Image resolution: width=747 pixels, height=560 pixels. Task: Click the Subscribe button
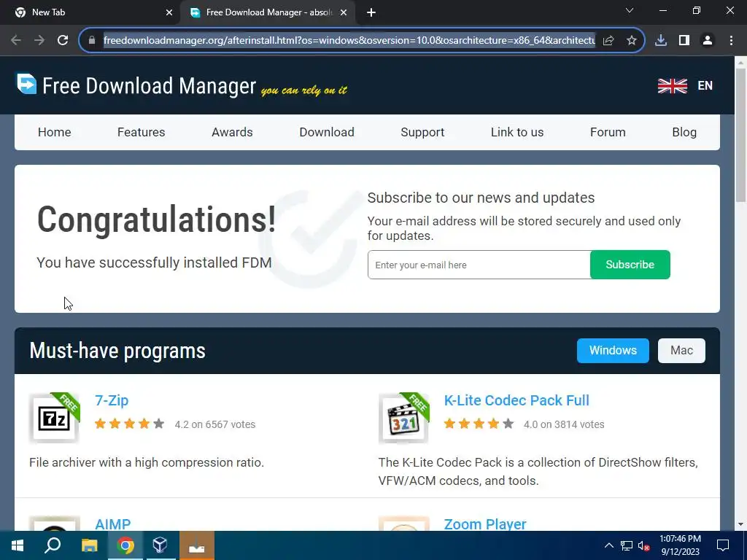click(630, 265)
